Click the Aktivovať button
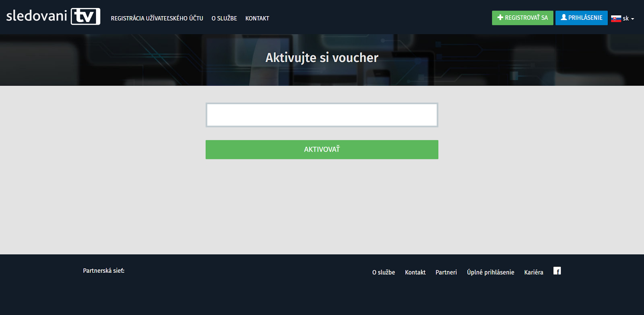 pos(322,150)
